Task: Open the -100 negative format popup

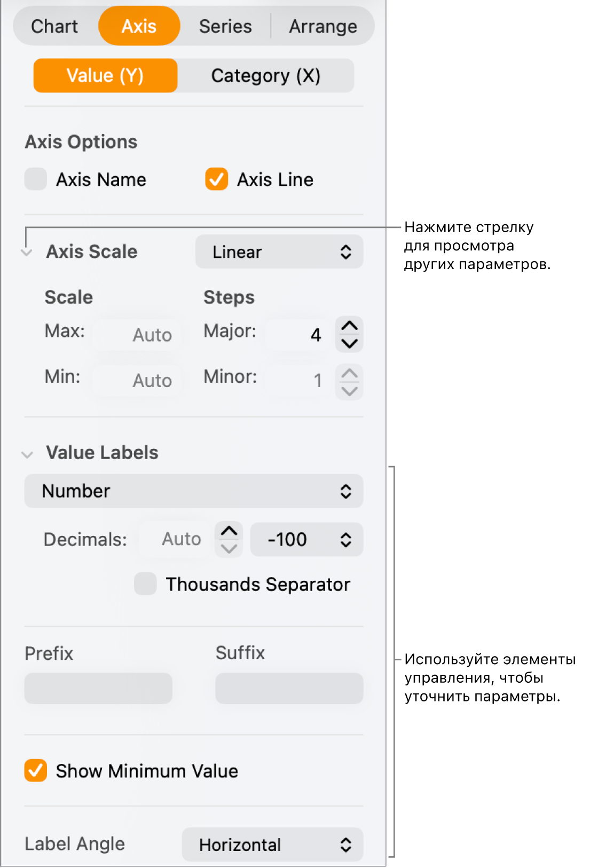Action: tap(306, 540)
